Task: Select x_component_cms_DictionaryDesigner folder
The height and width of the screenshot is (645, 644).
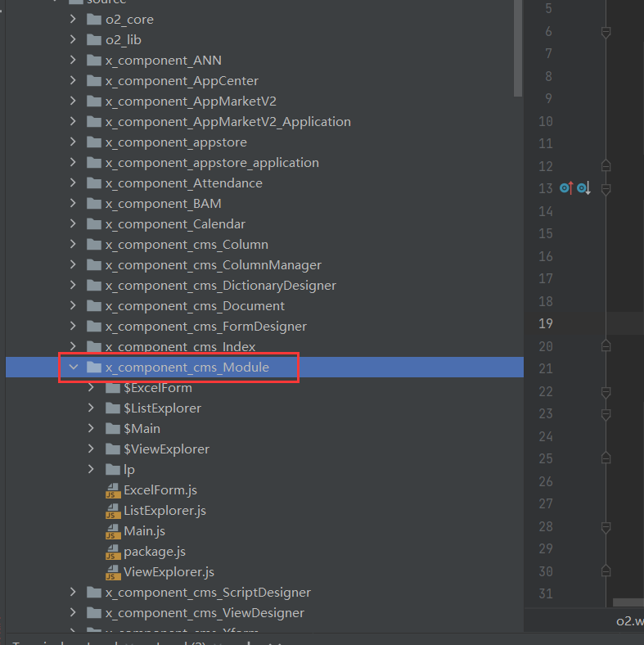Action: click(220, 286)
